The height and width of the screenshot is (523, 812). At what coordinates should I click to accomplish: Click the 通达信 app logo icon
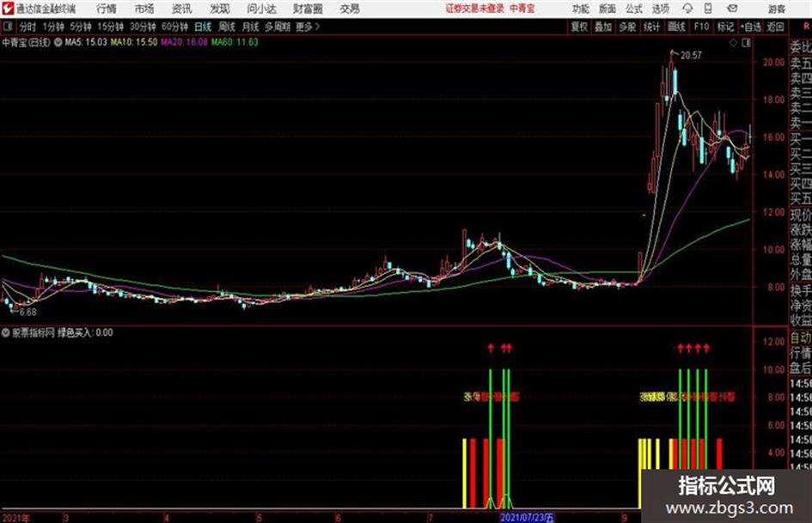point(9,9)
